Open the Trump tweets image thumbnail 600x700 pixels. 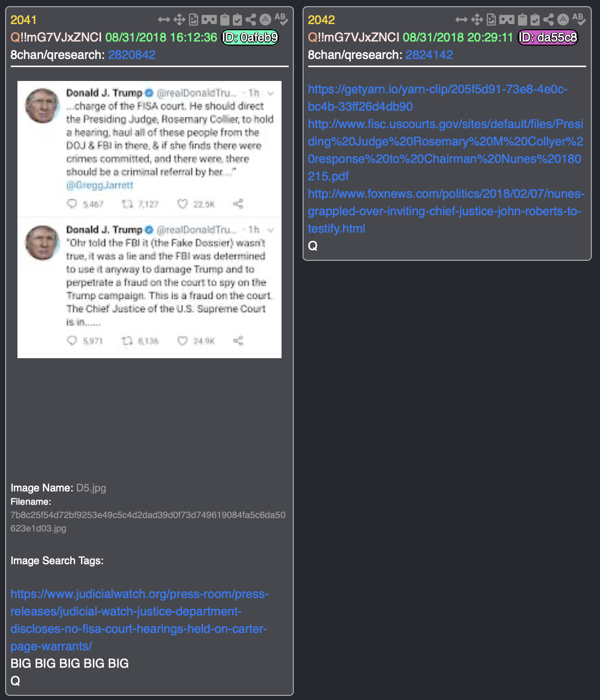pyautogui.click(x=149, y=219)
